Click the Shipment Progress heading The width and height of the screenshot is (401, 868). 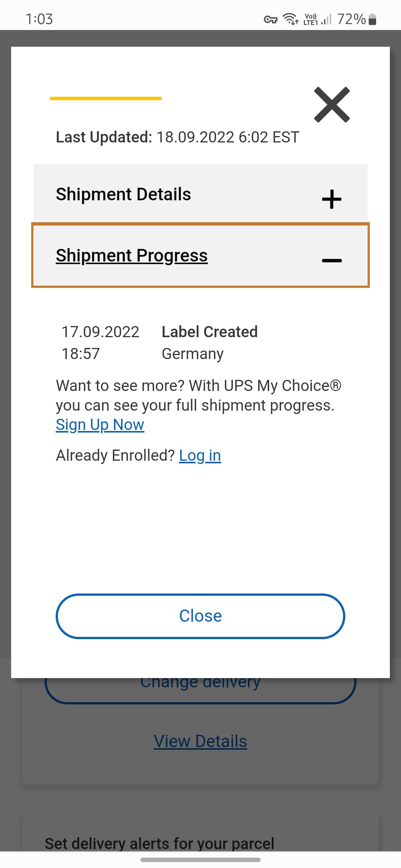132,256
